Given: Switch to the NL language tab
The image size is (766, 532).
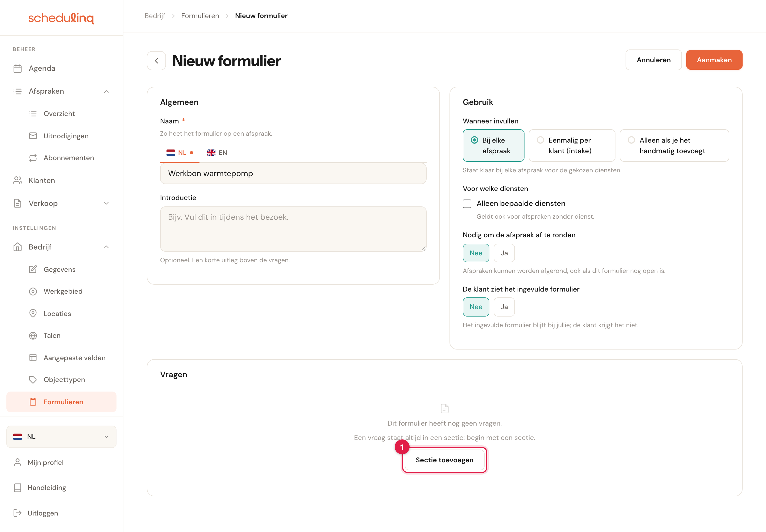Looking at the screenshot, I should click(180, 153).
